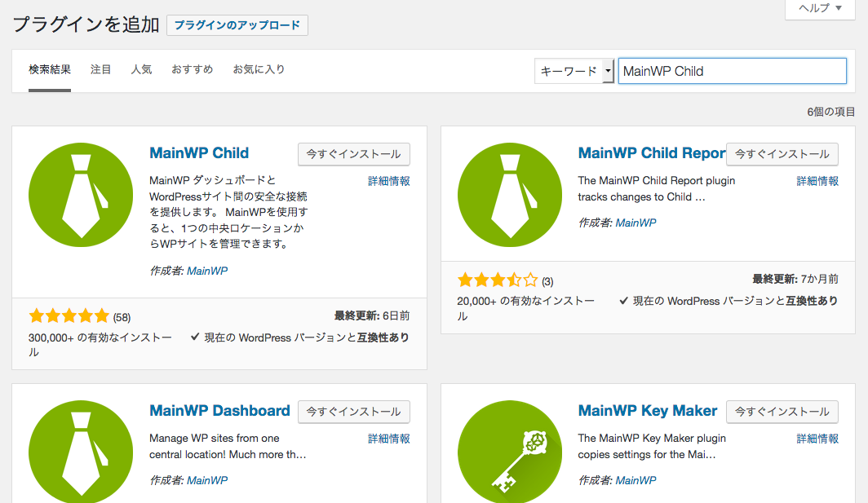Click the (3) ratings count of Child Reports

(547, 281)
